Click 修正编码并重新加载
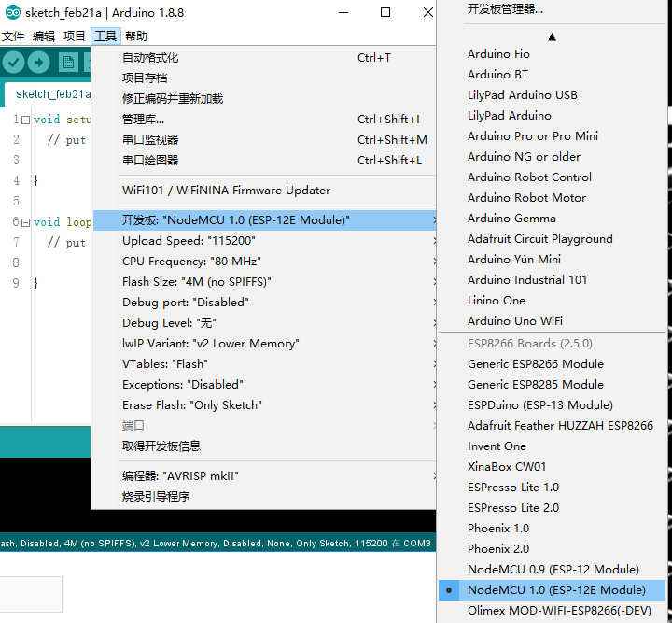Viewport: 672px width, 623px height. [x=264, y=99]
